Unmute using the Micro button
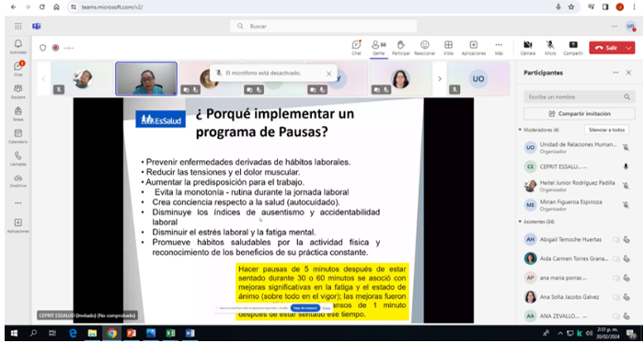This screenshot has height=343, width=644. 550,48
